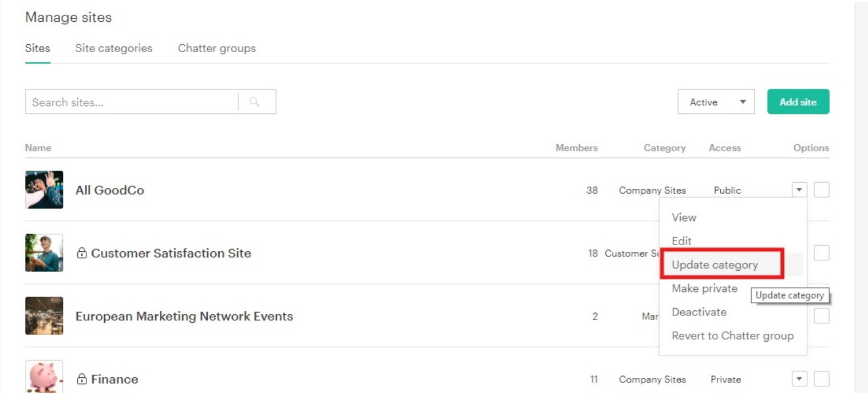
Task: Collapse the All GoodCo options dropdown arrow
Action: (x=800, y=189)
